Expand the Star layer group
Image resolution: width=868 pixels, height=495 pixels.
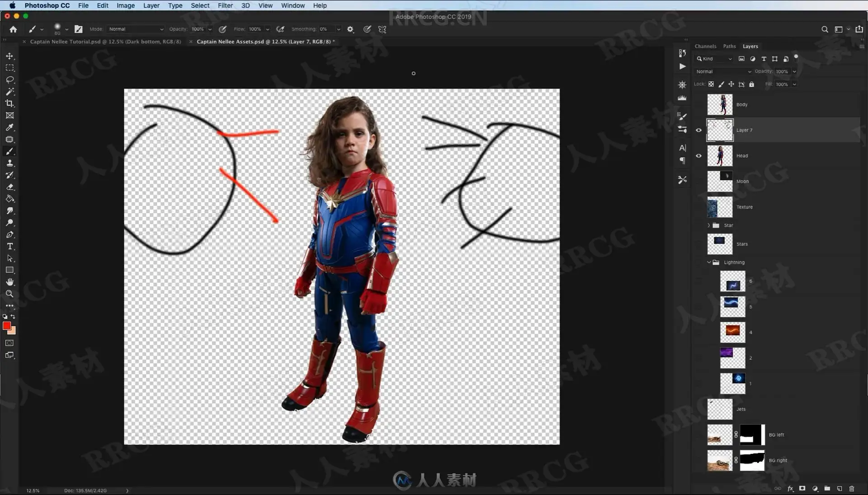click(x=708, y=225)
